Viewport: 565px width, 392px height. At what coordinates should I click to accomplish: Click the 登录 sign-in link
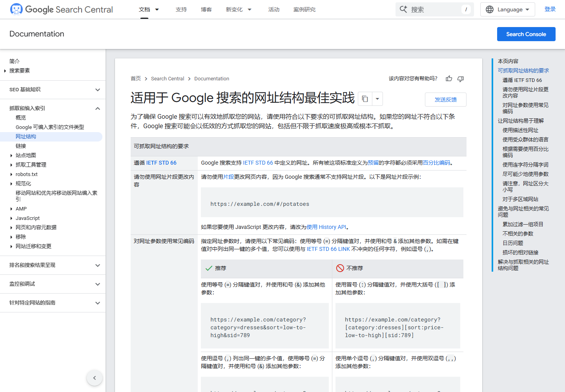pyautogui.click(x=550, y=9)
